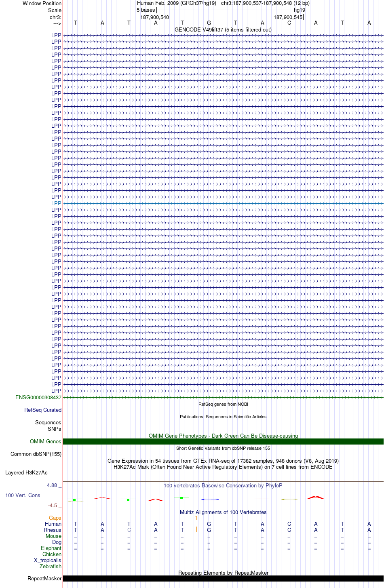Click the chr3:187,900,537-187,900,548 (12 bp) position text
The image size is (384, 588).
point(265,3)
